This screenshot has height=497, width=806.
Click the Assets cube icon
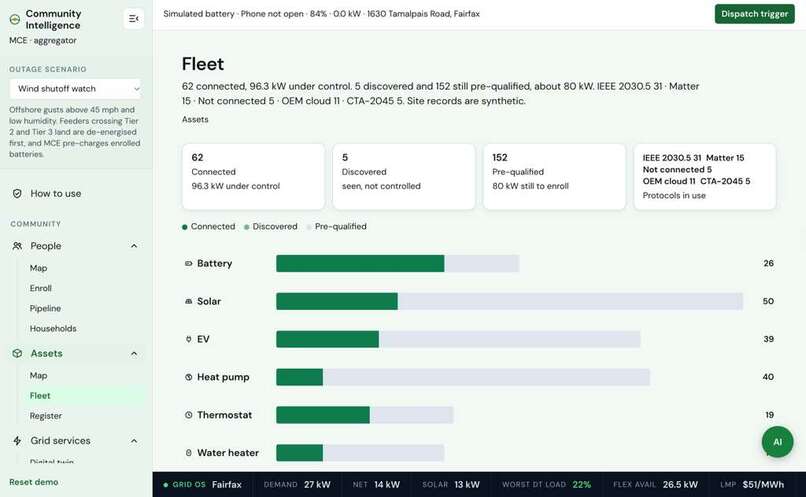click(17, 354)
